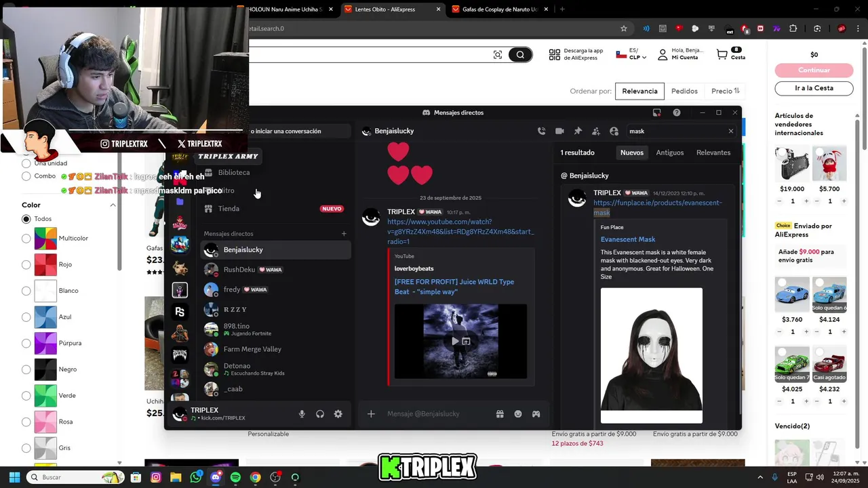Select the Verde color radio button
This screenshot has height=488, width=868.
click(x=26, y=395)
